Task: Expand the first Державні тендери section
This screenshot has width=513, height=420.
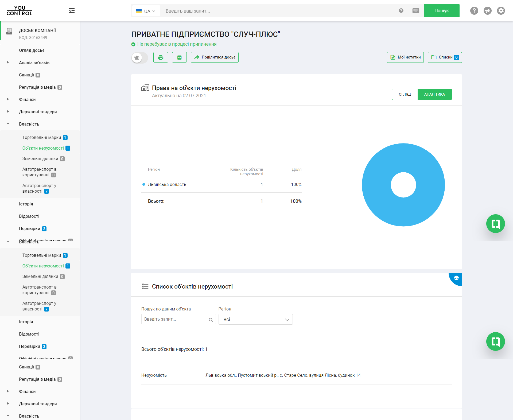Action: click(8, 112)
